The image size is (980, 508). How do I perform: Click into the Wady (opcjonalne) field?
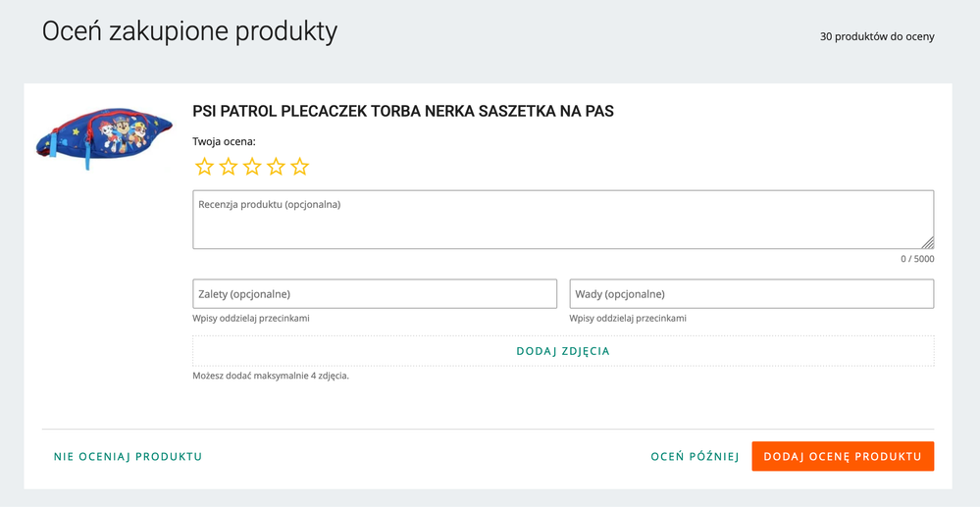pyautogui.click(x=751, y=293)
